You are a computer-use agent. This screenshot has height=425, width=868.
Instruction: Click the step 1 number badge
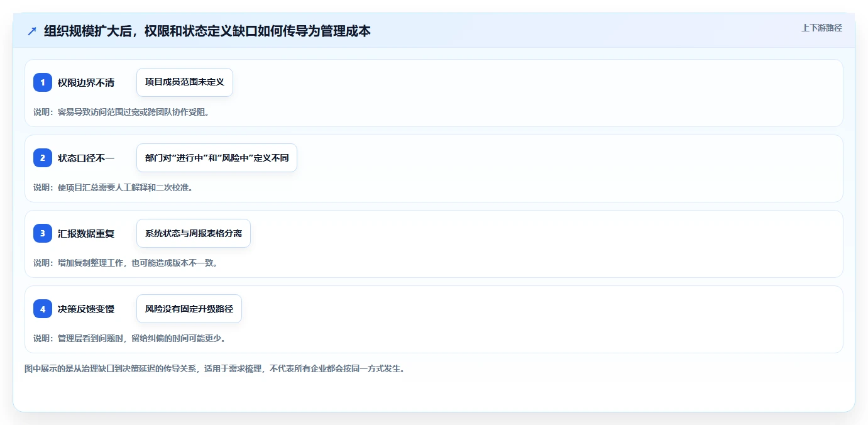coord(43,82)
